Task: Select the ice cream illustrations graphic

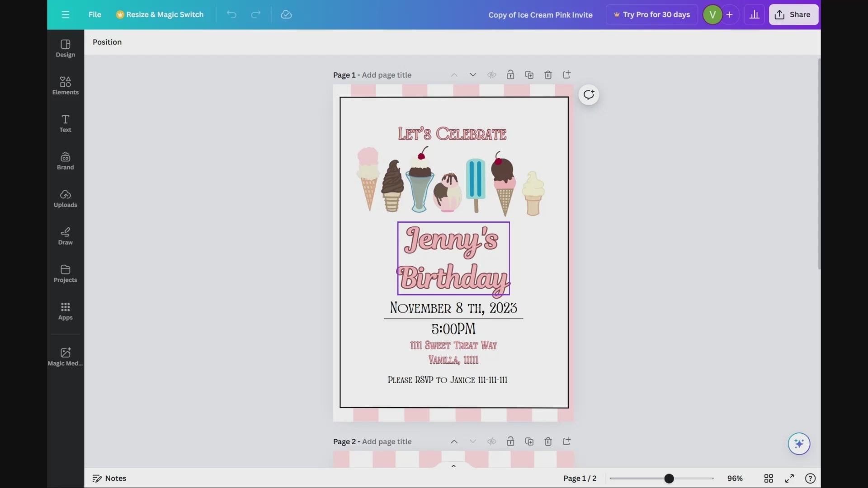Action: (451, 181)
